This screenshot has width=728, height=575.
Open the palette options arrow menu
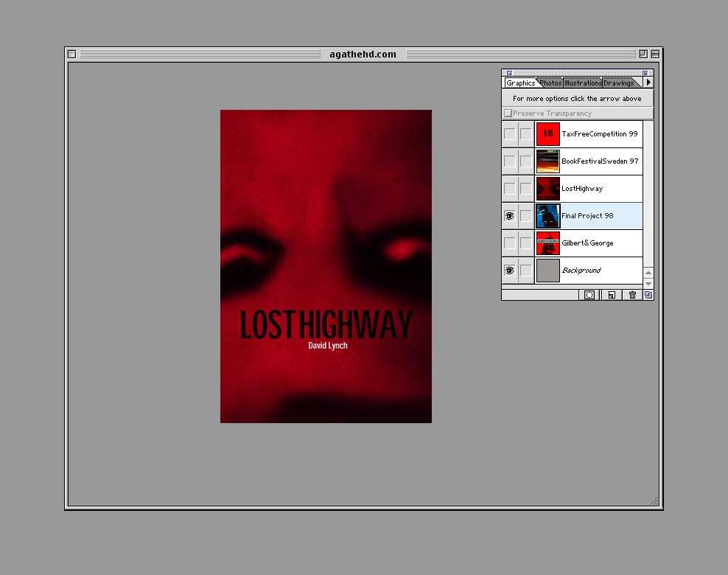[648, 83]
